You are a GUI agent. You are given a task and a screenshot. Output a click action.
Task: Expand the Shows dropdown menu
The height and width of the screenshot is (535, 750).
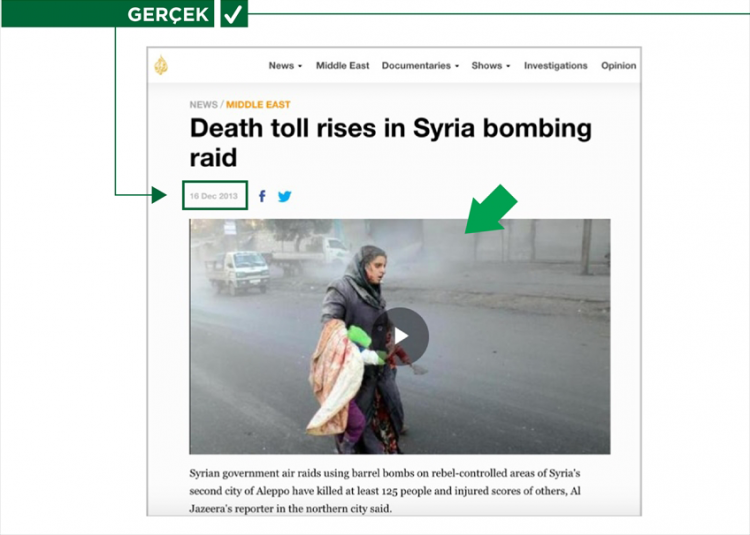point(491,66)
